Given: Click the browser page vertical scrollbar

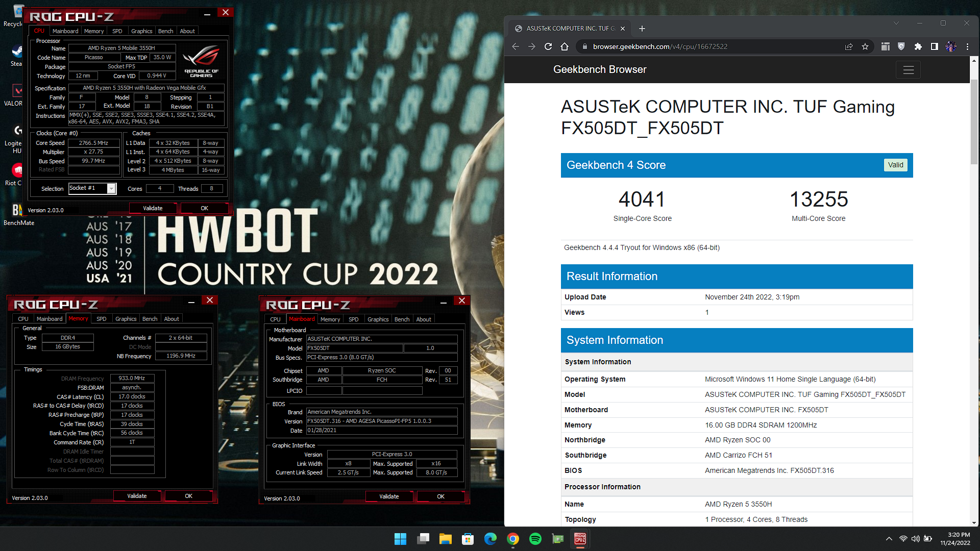Looking at the screenshot, I should 974,122.
